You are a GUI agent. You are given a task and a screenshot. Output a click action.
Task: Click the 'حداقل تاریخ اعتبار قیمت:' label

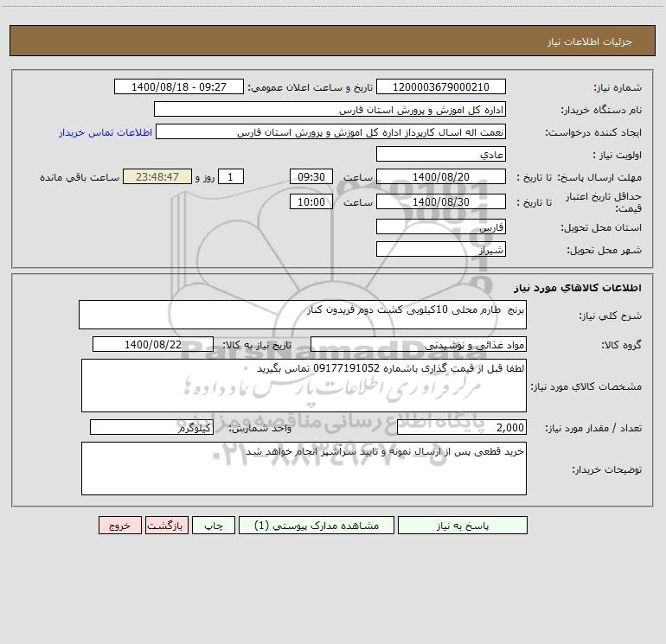[604, 202]
